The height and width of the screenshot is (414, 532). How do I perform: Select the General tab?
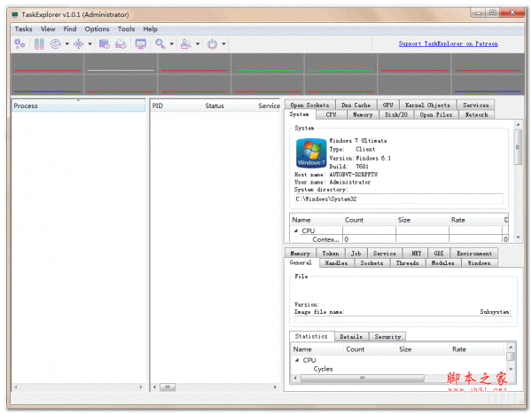301,262
